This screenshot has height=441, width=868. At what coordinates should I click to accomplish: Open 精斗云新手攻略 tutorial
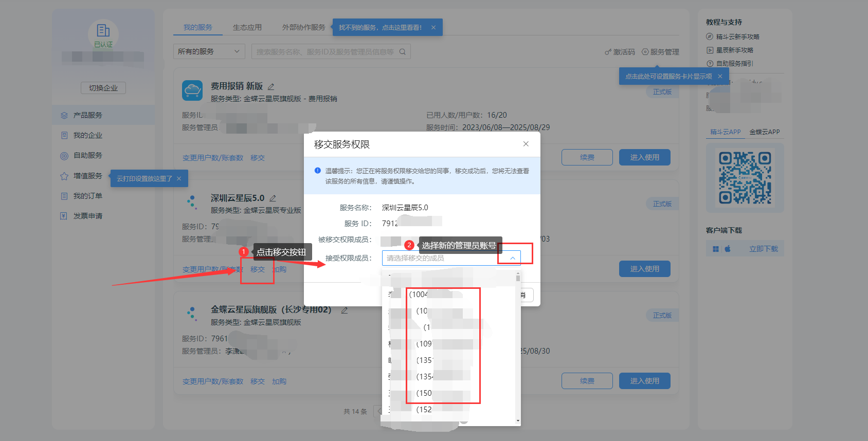click(x=733, y=36)
